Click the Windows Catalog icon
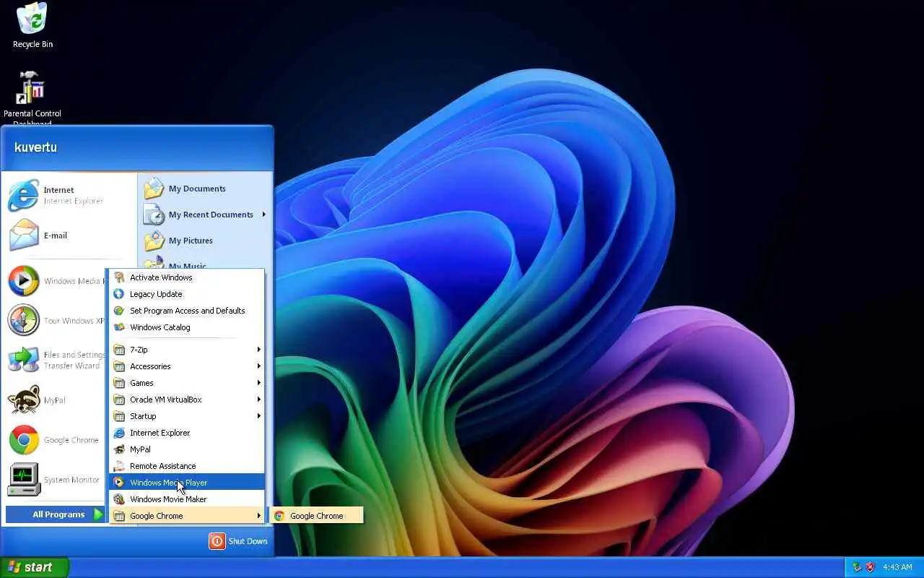This screenshot has height=578, width=924. coord(119,327)
